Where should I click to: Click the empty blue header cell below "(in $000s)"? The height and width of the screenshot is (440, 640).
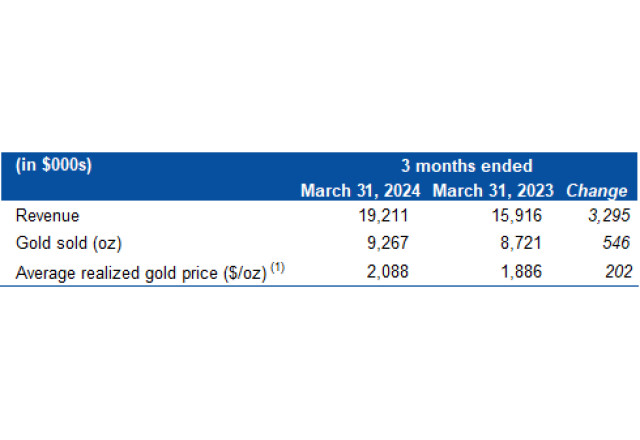[150, 190]
